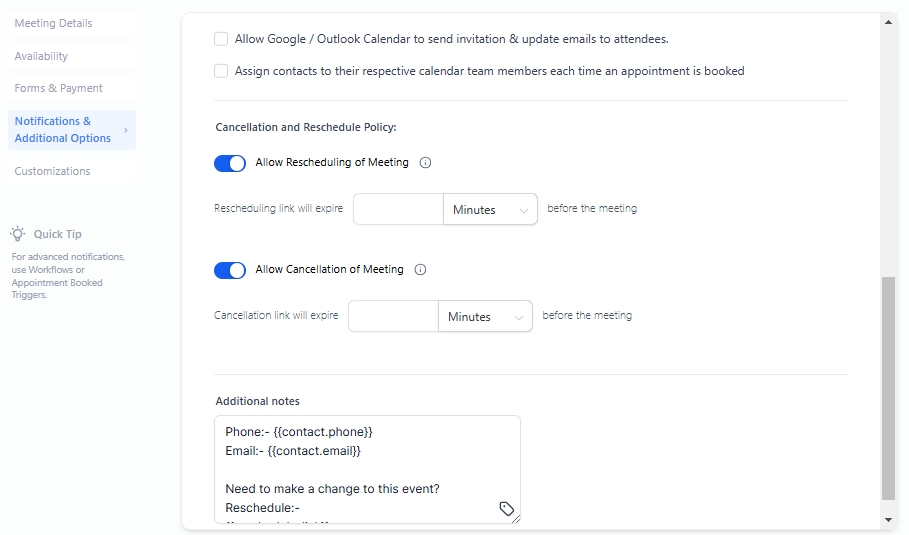This screenshot has width=909, height=535.
Task: Enable Google / Outlook Calendar invitation emails checkbox
Action: click(x=221, y=39)
